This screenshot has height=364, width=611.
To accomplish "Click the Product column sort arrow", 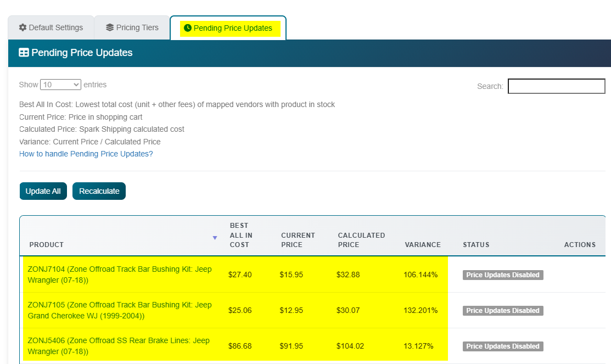I will pyautogui.click(x=215, y=238).
